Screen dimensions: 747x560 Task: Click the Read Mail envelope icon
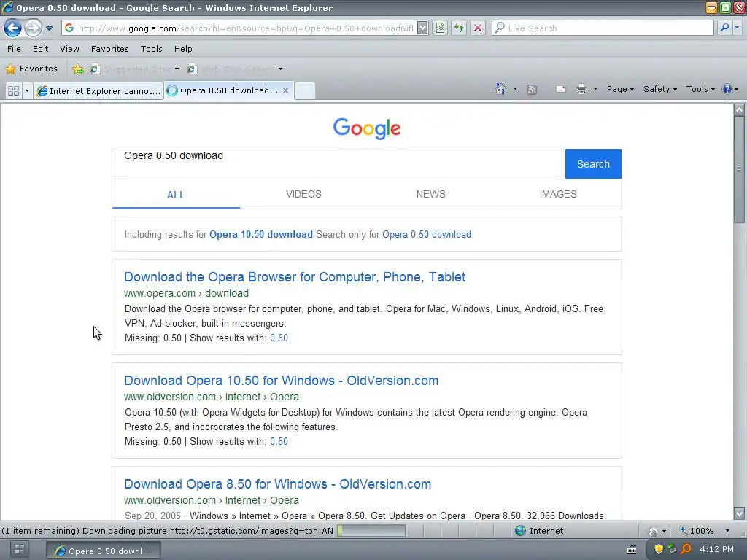(561, 89)
